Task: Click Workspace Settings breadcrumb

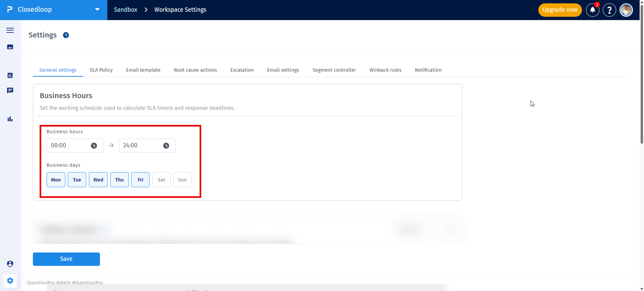Action: coord(180,10)
